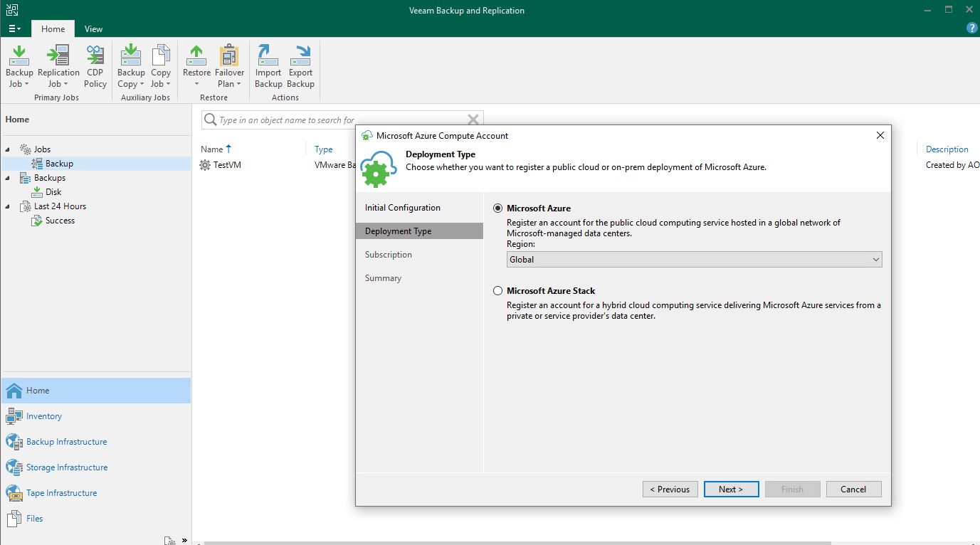
Task: Open the Restore ribbon button
Action: (196, 65)
